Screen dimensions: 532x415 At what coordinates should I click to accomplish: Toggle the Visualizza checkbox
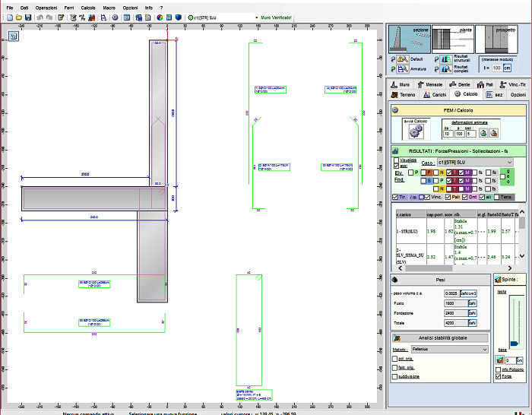click(x=397, y=160)
